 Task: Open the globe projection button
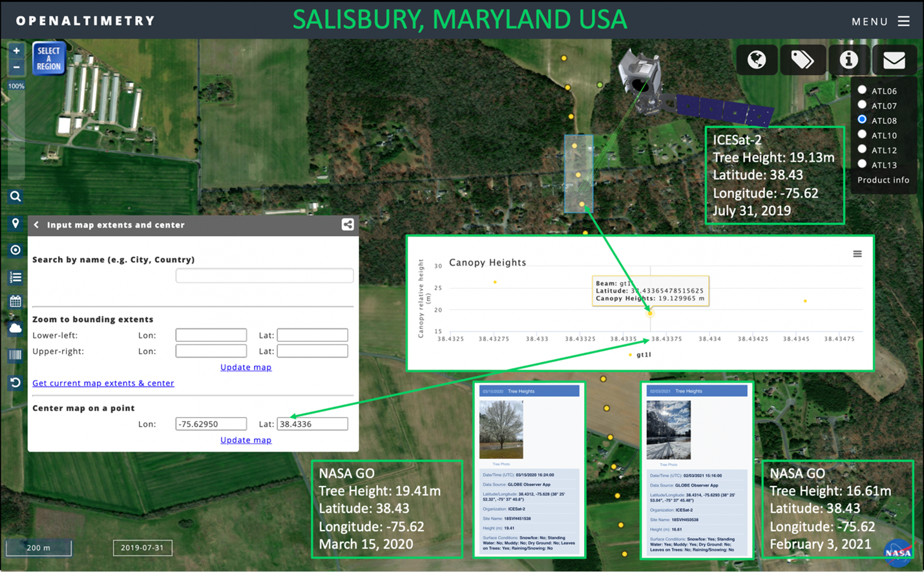[x=757, y=60]
